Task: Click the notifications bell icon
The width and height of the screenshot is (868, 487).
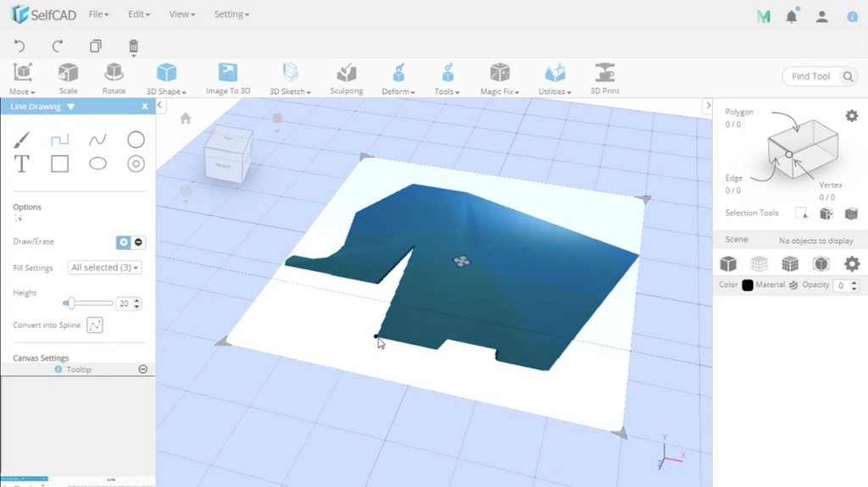Action: click(x=792, y=17)
